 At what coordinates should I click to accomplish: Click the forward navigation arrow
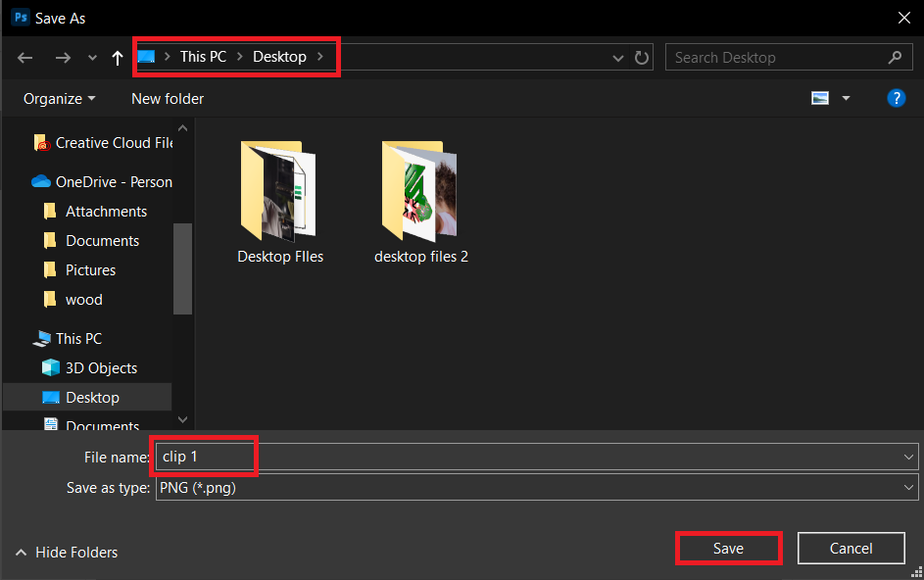63,57
